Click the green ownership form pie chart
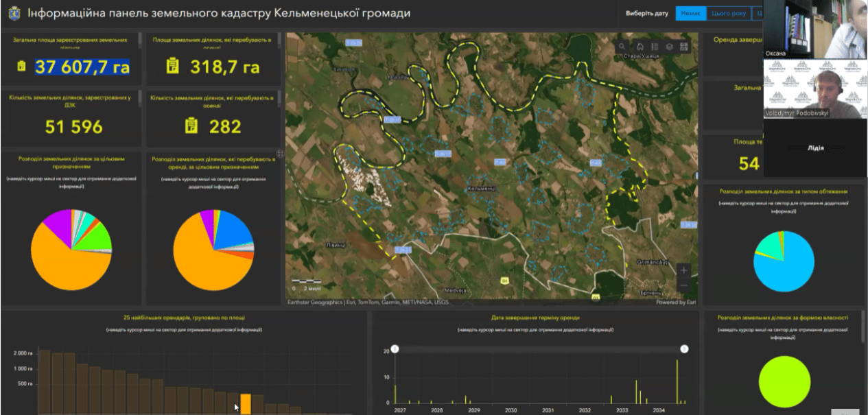The height and width of the screenshot is (415, 868). click(x=785, y=382)
